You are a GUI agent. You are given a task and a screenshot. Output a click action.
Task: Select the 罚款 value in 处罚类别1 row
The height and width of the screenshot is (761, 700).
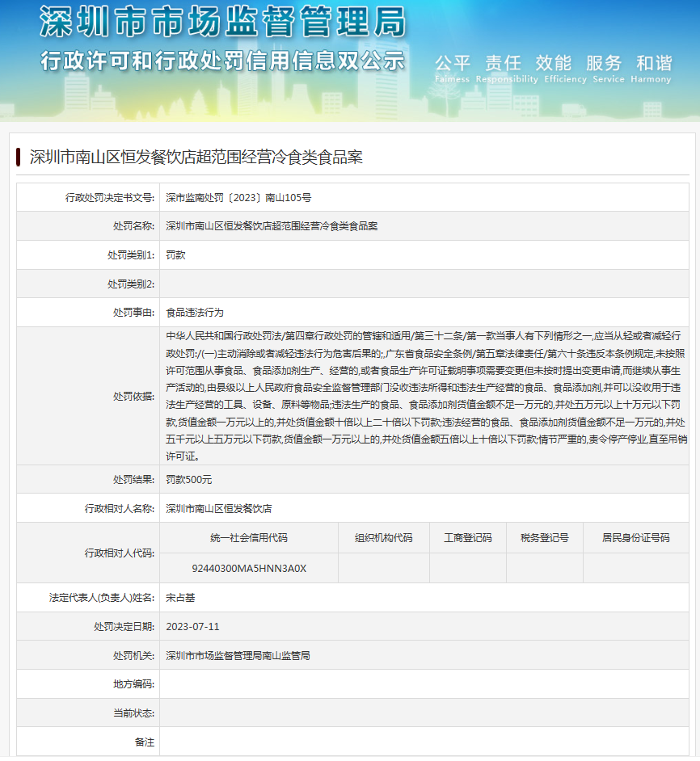coord(175,255)
